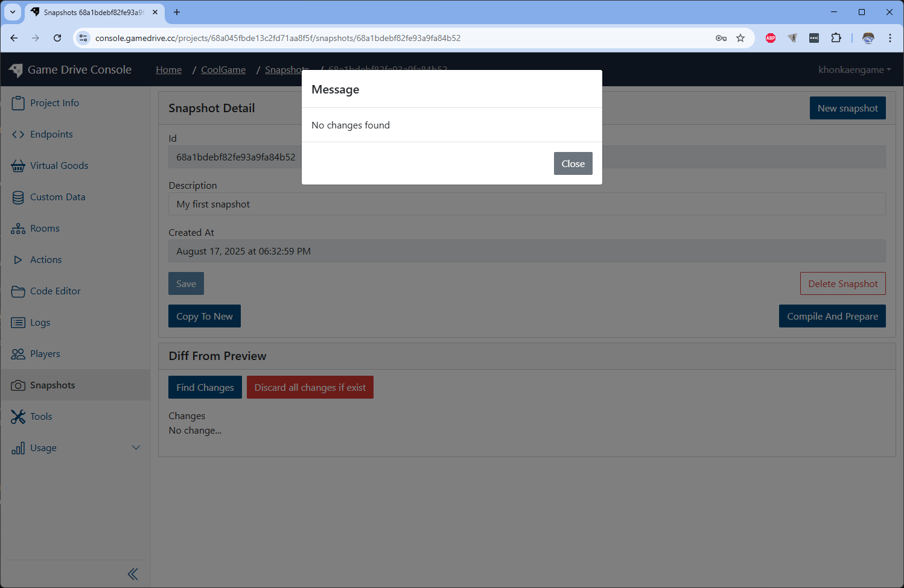Click the Project Info clipboard icon

tap(18, 103)
